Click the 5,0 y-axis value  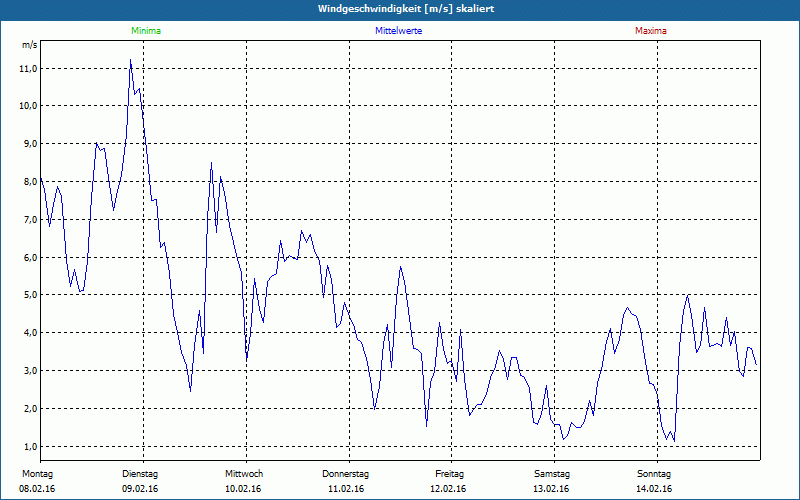[x=30, y=295]
